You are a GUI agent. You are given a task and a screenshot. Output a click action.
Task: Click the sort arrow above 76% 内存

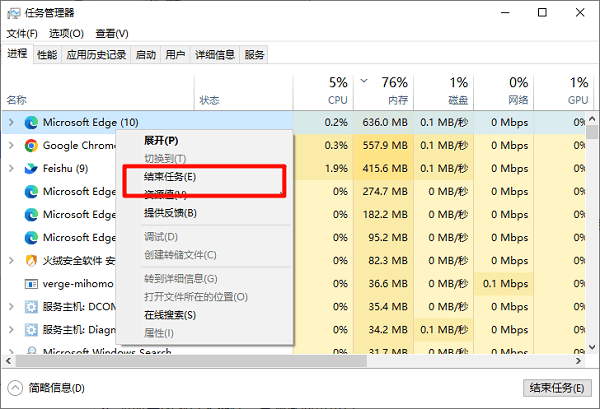click(x=364, y=81)
